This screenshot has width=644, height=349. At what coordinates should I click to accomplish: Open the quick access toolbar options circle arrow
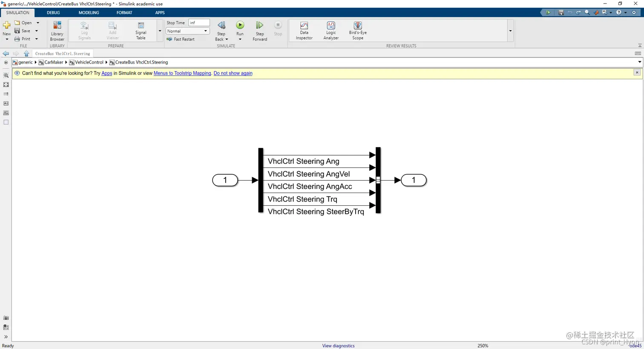coord(634,12)
